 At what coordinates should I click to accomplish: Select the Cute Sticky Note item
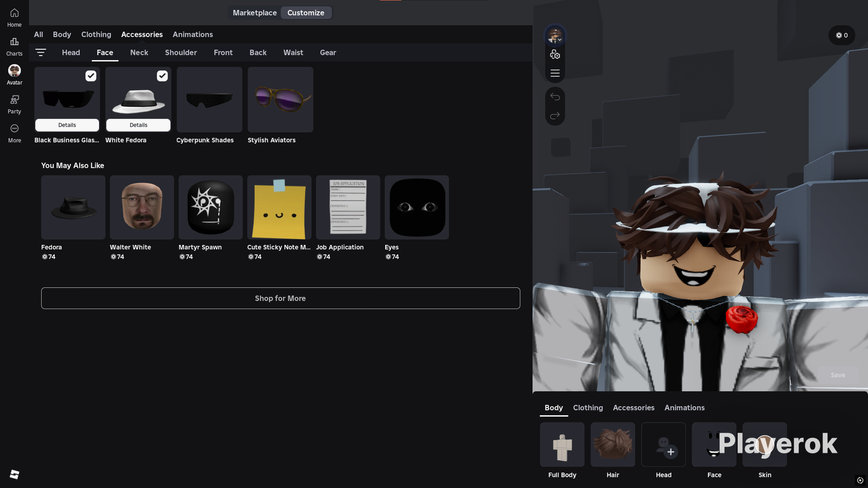[279, 207]
